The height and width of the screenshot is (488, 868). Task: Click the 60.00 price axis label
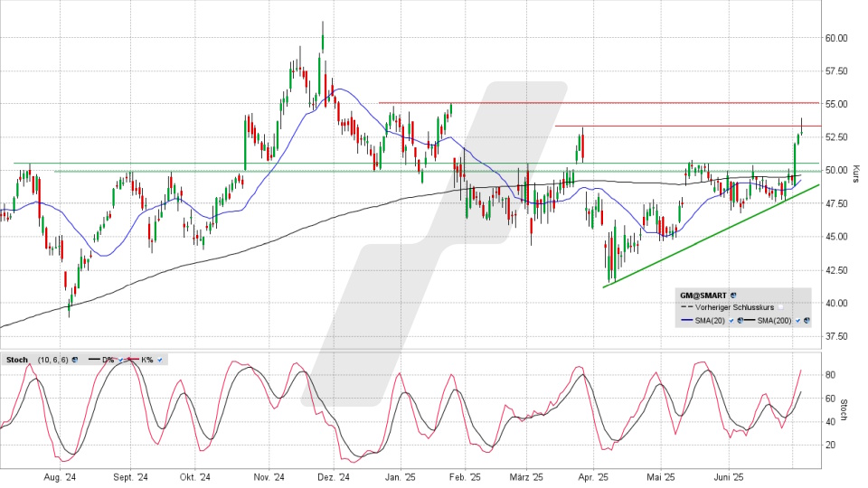click(835, 38)
